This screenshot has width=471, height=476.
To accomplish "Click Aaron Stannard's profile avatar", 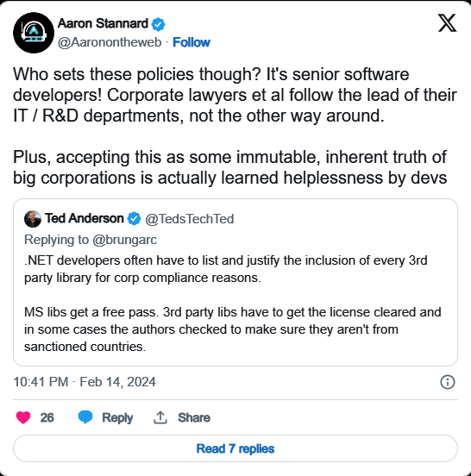I will 34,33.
